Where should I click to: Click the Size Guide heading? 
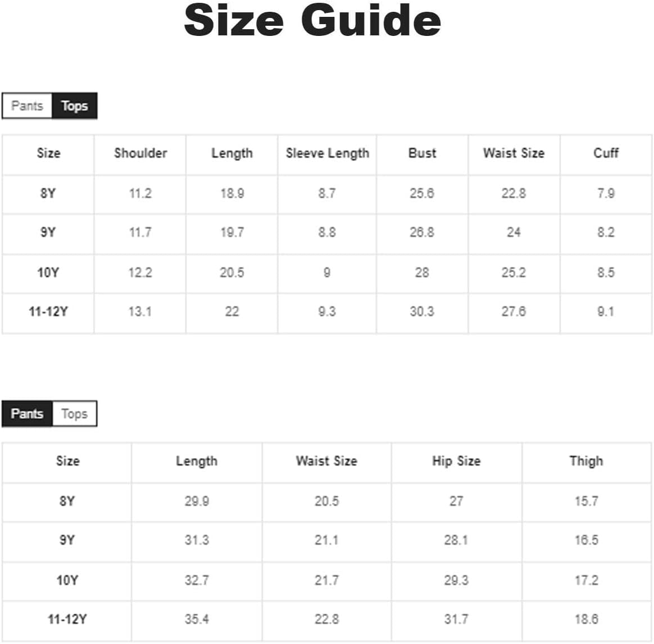coord(312,20)
